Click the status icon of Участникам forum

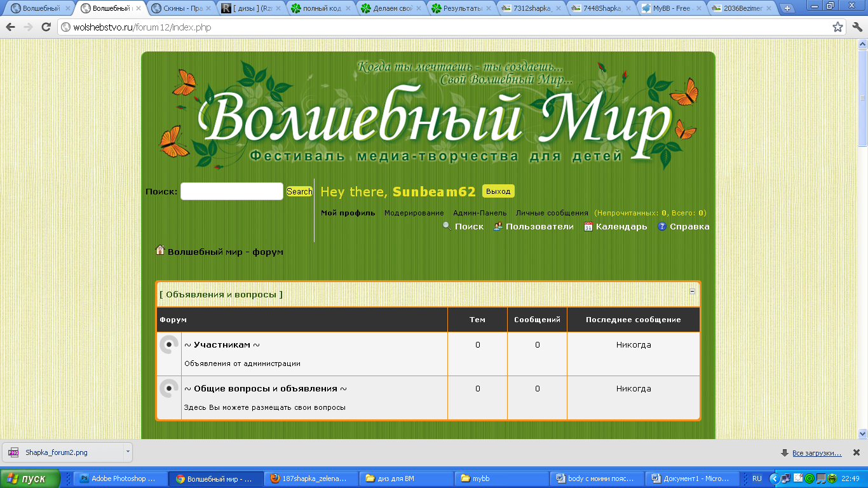tap(168, 345)
